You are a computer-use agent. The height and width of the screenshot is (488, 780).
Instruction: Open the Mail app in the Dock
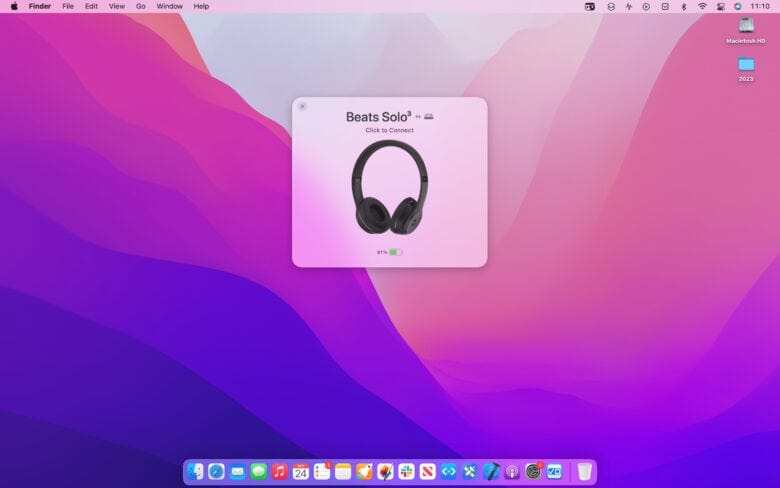coord(237,471)
